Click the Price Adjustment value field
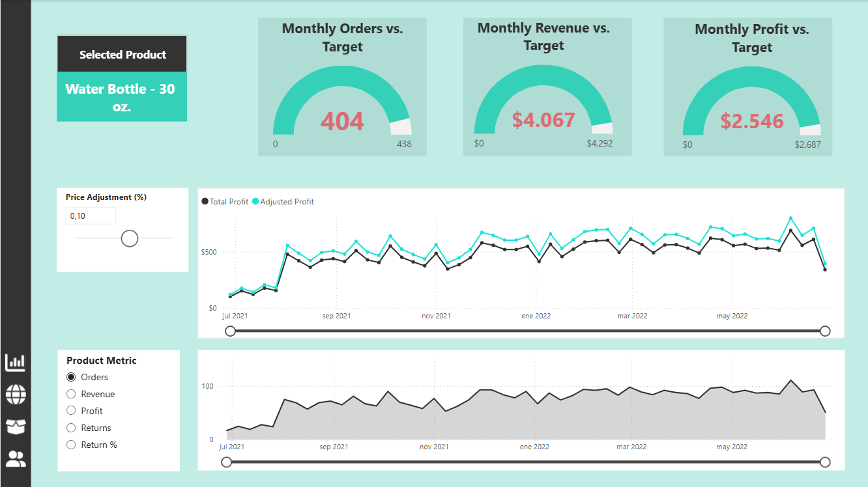868x487 pixels. point(91,216)
